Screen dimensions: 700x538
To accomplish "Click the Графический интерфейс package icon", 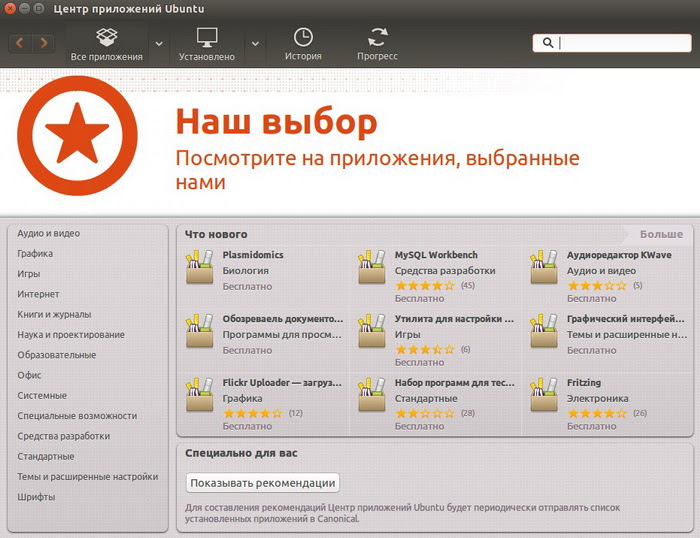I will point(544,331).
